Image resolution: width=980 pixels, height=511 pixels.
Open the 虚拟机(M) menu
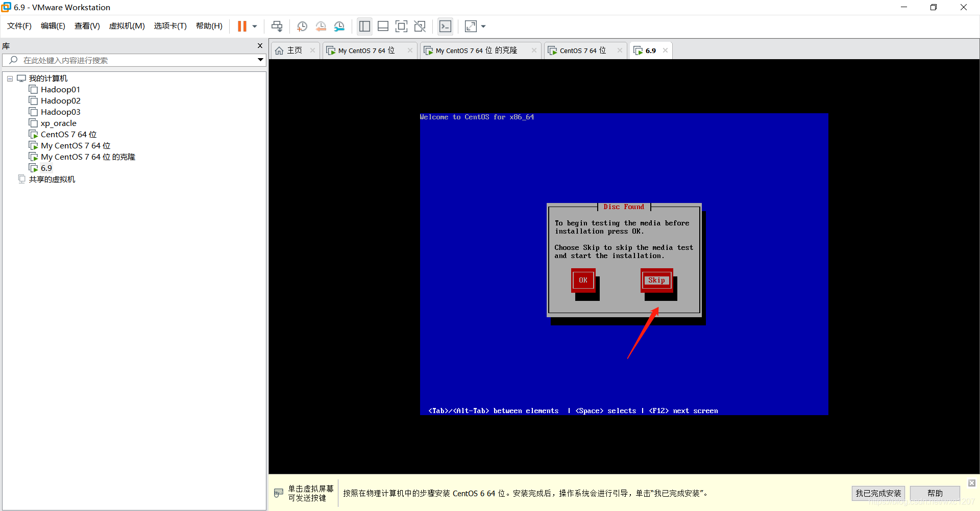coord(127,26)
